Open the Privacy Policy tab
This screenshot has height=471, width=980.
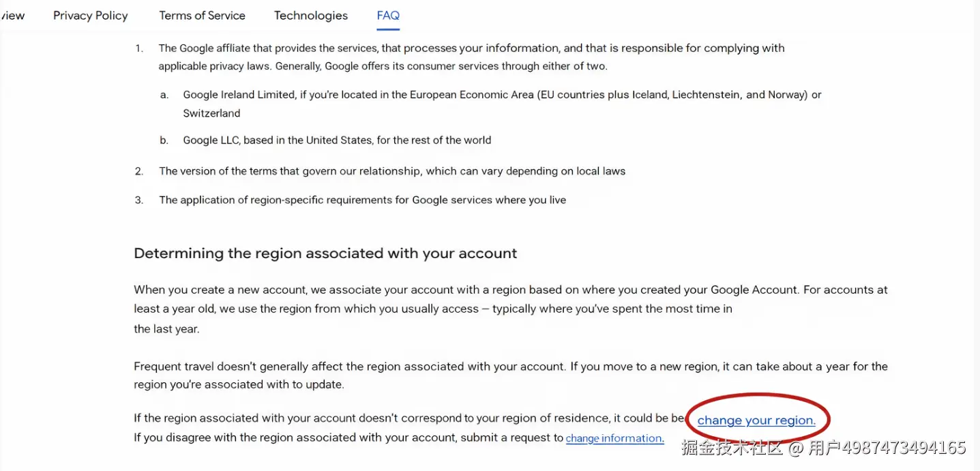click(x=90, y=16)
